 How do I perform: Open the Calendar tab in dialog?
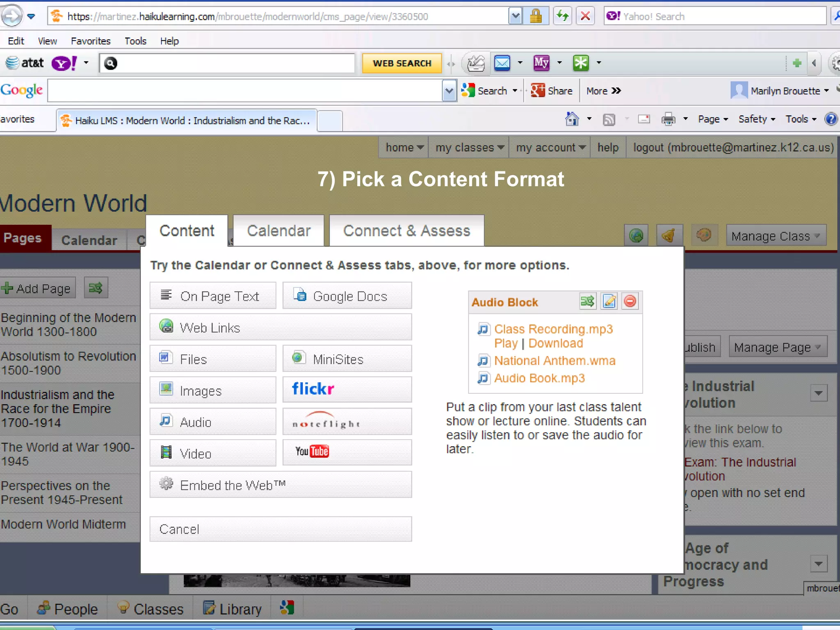tap(278, 231)
